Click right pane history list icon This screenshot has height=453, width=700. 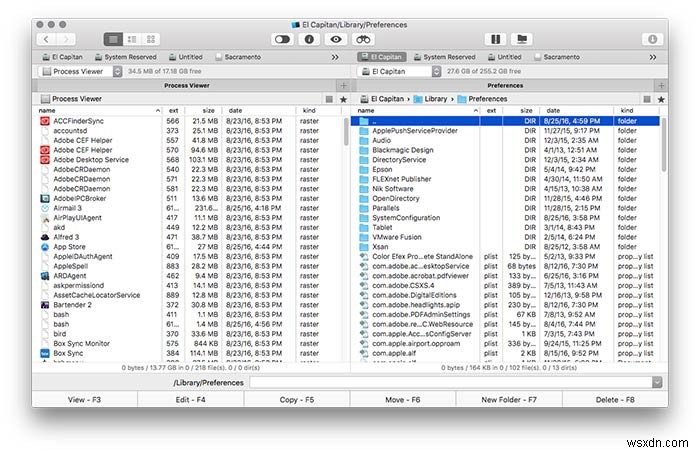647,100
